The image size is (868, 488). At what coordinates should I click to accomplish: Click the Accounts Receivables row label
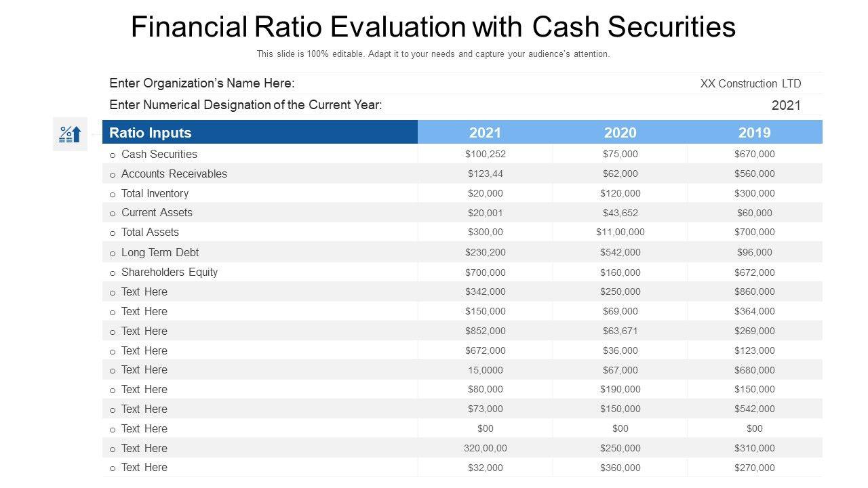[x=174, y=174]
